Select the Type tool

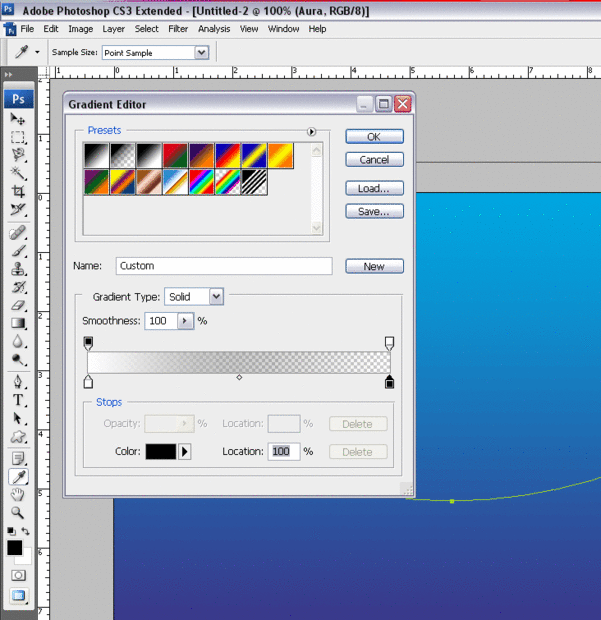point(18,400)
